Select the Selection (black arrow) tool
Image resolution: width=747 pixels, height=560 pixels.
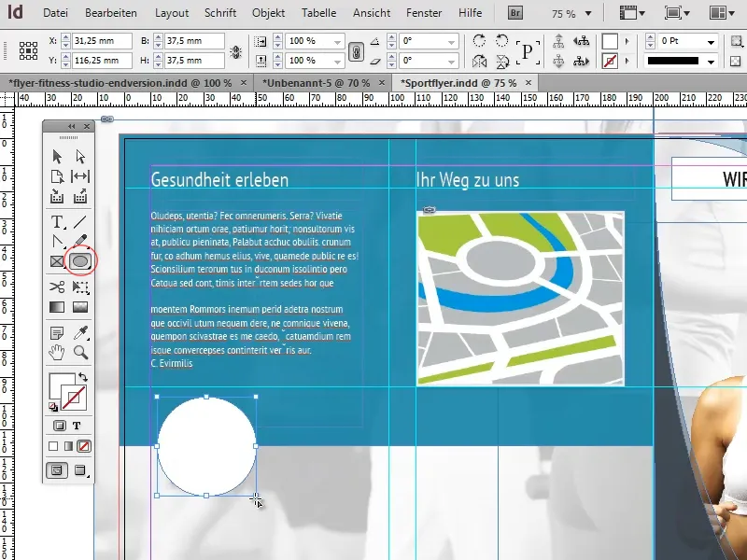coord(57,156)
